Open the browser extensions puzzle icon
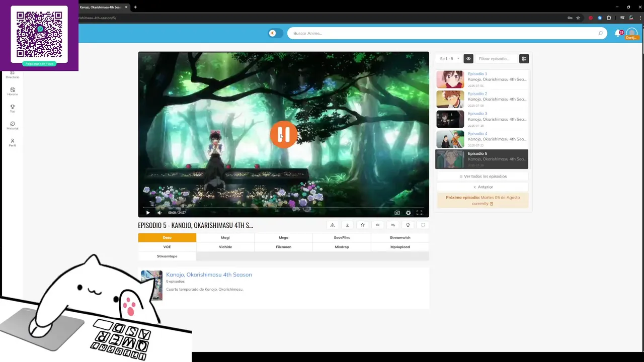This screenshot has width=644, height=362. coord(609,18)
